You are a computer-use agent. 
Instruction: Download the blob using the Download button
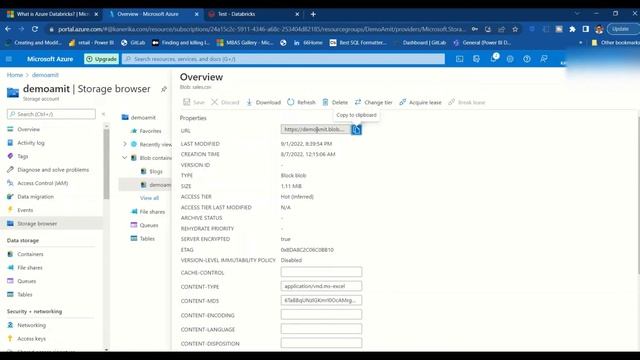pyautogui.click(x=263, y=102)
